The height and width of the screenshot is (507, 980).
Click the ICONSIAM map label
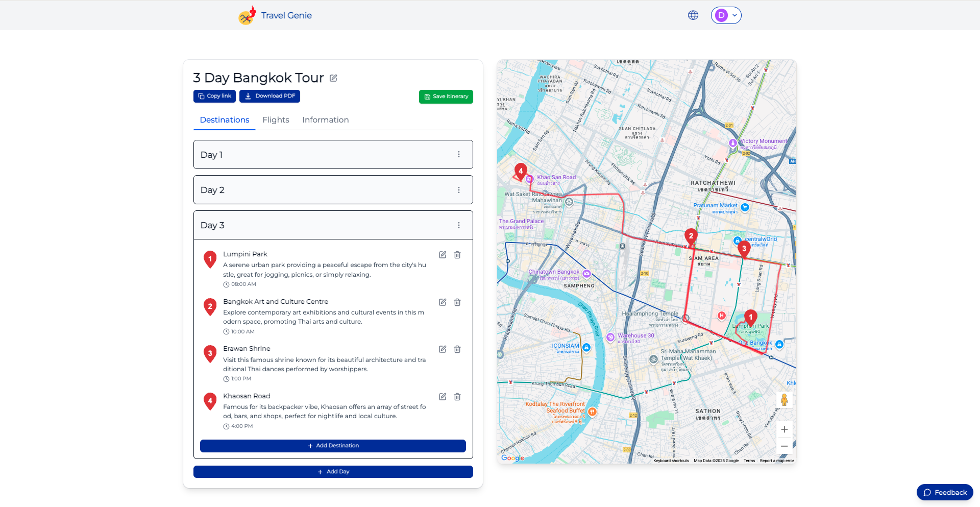566,349
